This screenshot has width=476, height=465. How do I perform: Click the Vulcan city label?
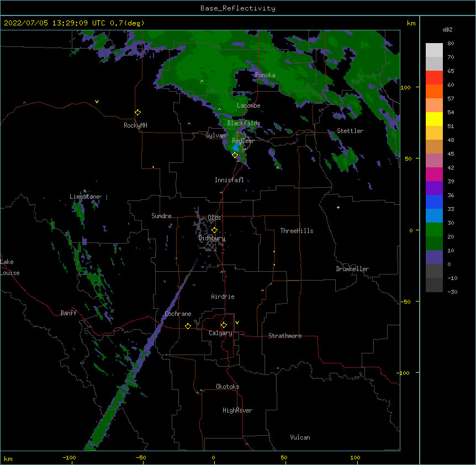[300, 437]
